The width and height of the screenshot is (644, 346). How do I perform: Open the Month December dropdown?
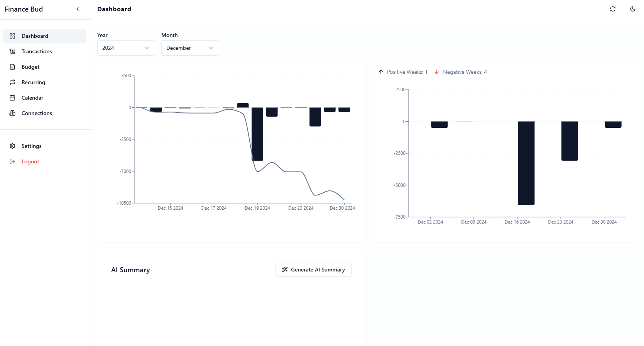coord(190,48)
